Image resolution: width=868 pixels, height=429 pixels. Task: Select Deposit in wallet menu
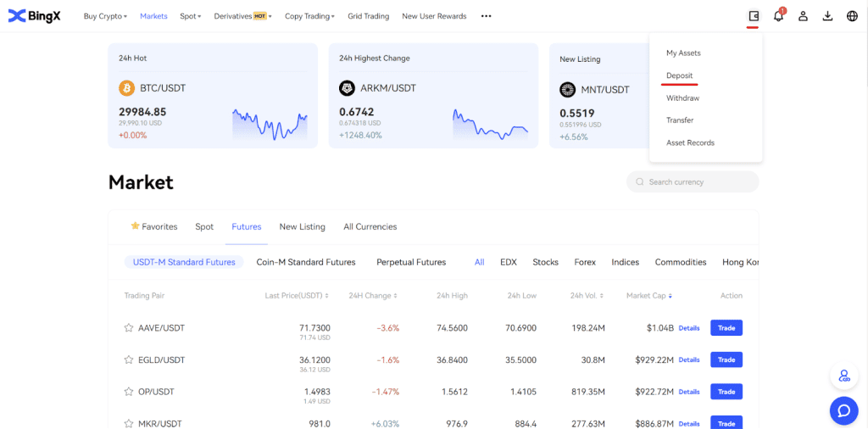pyautogui.click(x=679, y=75)
